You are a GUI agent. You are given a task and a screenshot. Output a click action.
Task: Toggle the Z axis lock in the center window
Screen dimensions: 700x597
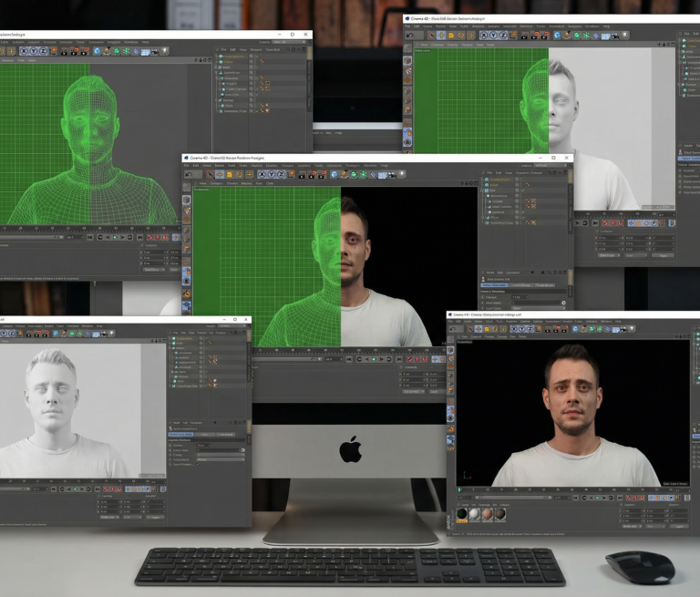coord(281,174)
